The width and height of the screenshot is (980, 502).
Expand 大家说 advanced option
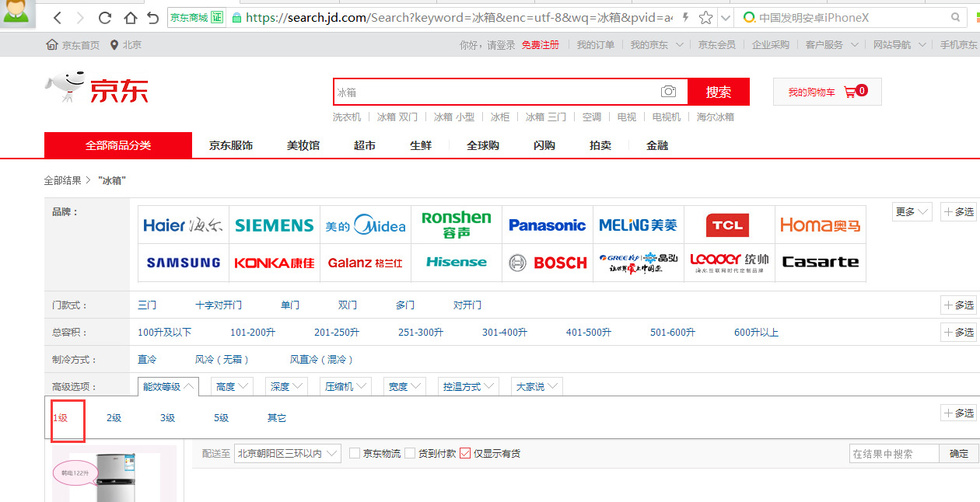(x=537, y=386)
